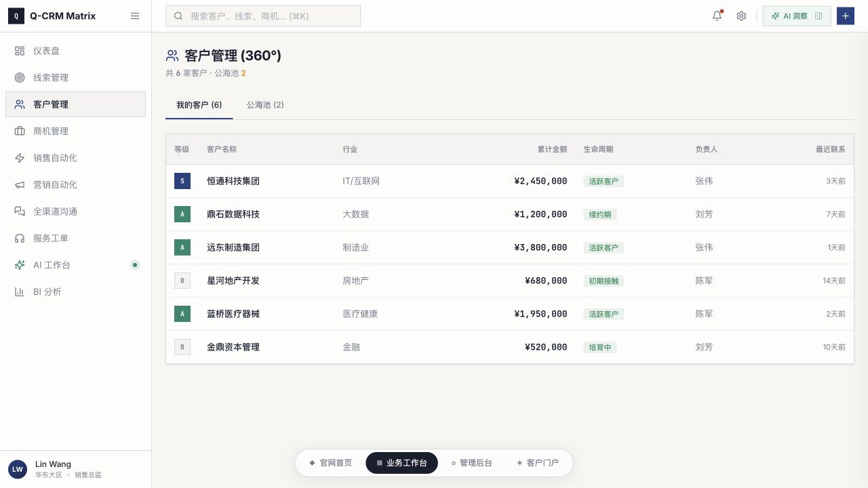Click the 营销自动化 megaphone icon

coord(20,185)
